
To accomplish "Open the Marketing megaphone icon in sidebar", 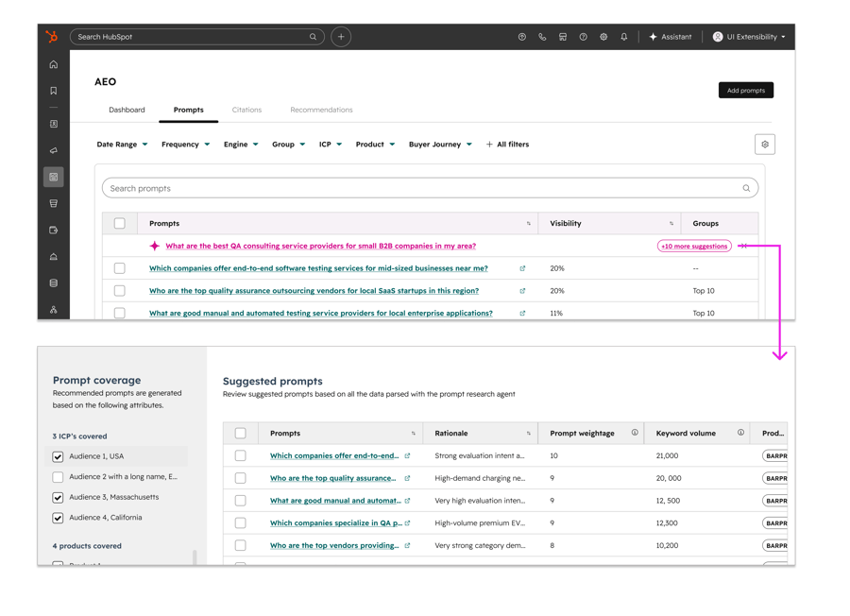I will (54, 151).
